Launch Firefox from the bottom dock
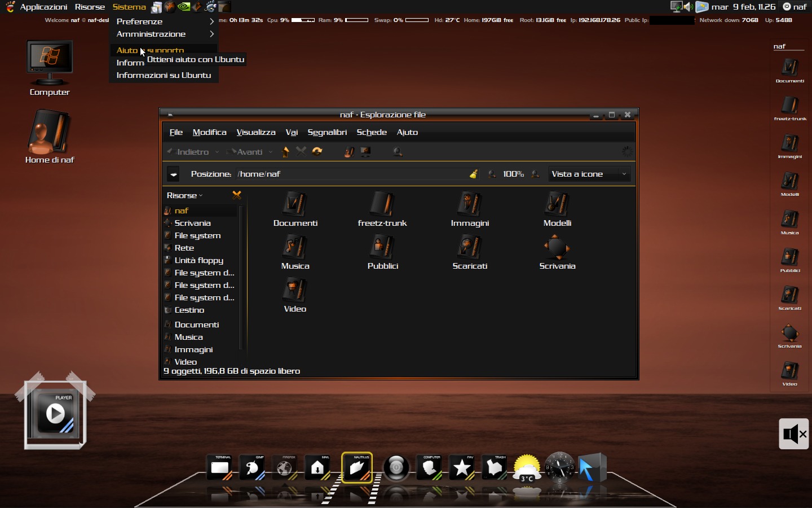Image resolution: width=812 pixels, height=508 pixels. click(x=285, y=467)
